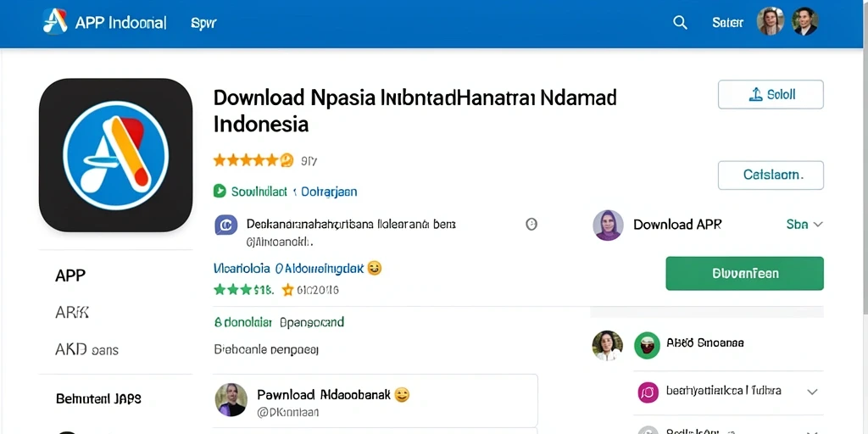
Task: Click the Bpanseoand text
Action: click(x=312, y=321)
